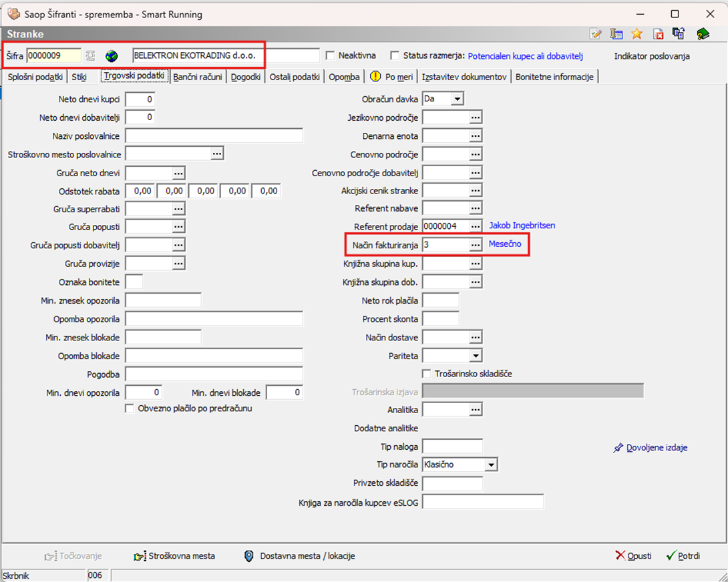Viewport: 728px width, 582px height.
Task: Add to favorites with the star icon
Action: [636, 34]
